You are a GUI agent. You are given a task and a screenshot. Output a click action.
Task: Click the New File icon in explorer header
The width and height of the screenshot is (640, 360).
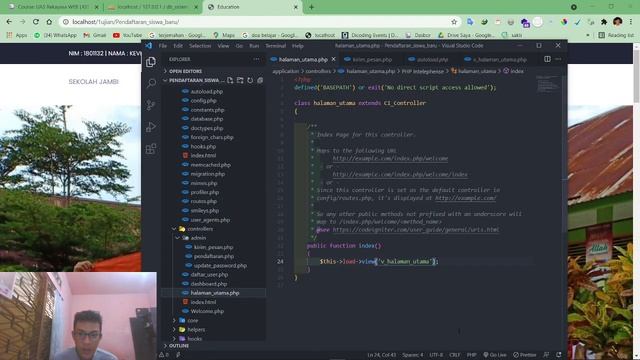230,80
